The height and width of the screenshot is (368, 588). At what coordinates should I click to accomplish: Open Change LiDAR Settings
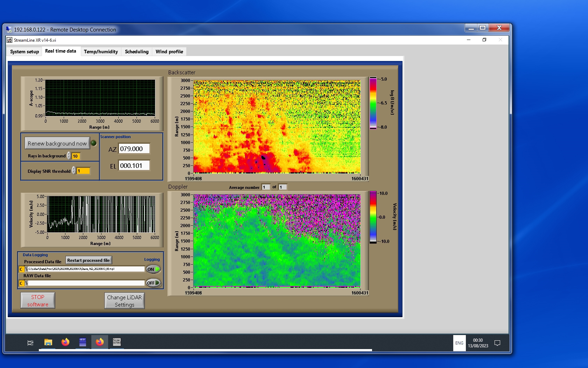click(x=124, y=301)
